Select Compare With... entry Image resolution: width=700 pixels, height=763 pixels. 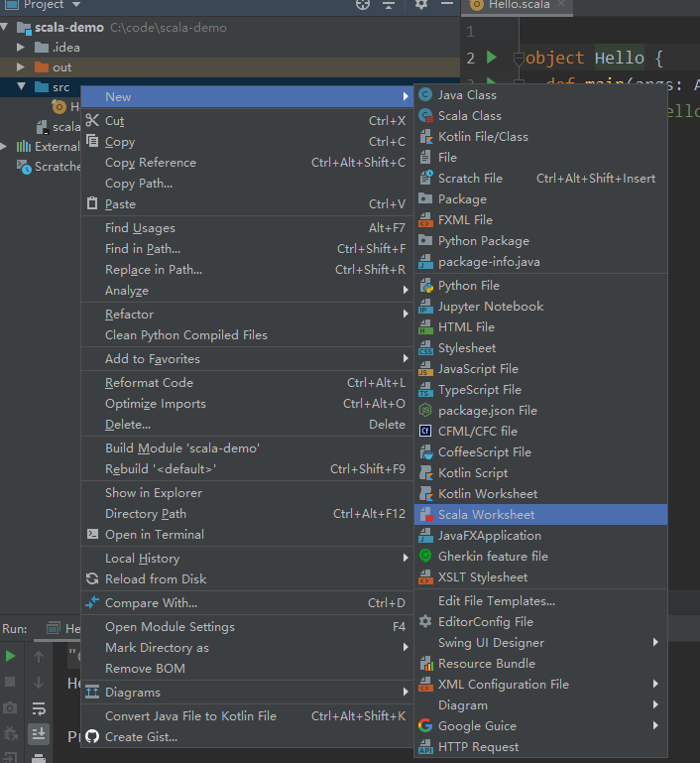(247, 603)
